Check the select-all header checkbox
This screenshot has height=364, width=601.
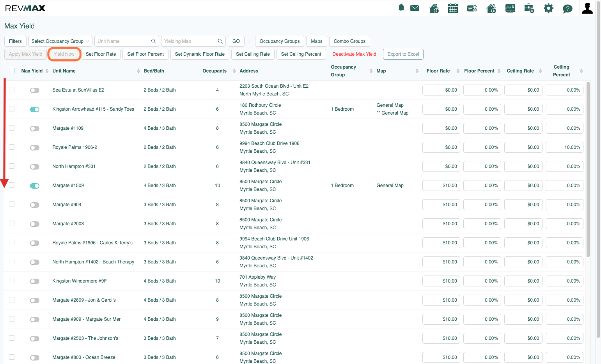(12, 71)
